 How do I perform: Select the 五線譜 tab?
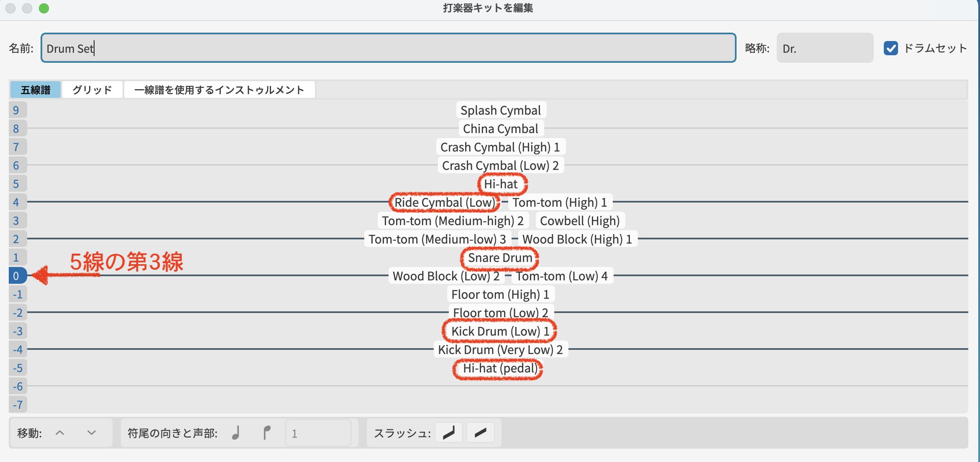pos(36,90)
